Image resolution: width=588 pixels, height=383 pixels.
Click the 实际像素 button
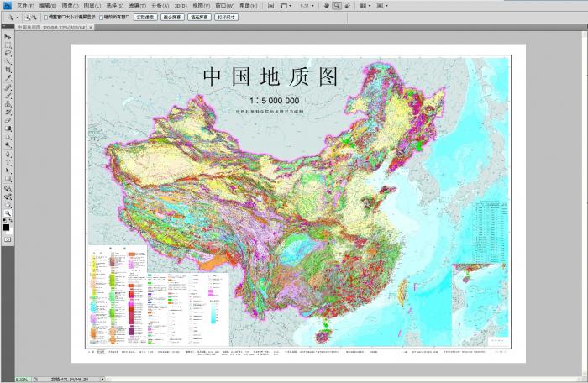145,17
